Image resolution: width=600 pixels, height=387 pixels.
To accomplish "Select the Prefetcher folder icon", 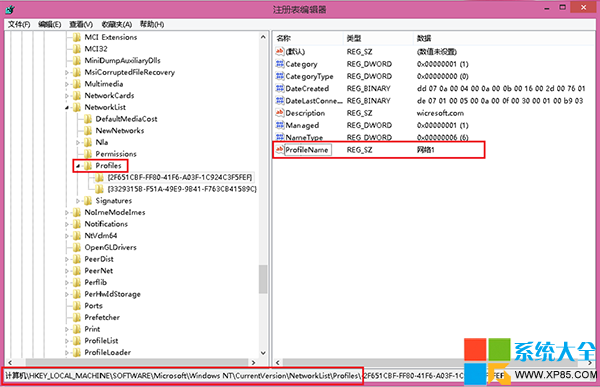I will (x=77, y=317).
